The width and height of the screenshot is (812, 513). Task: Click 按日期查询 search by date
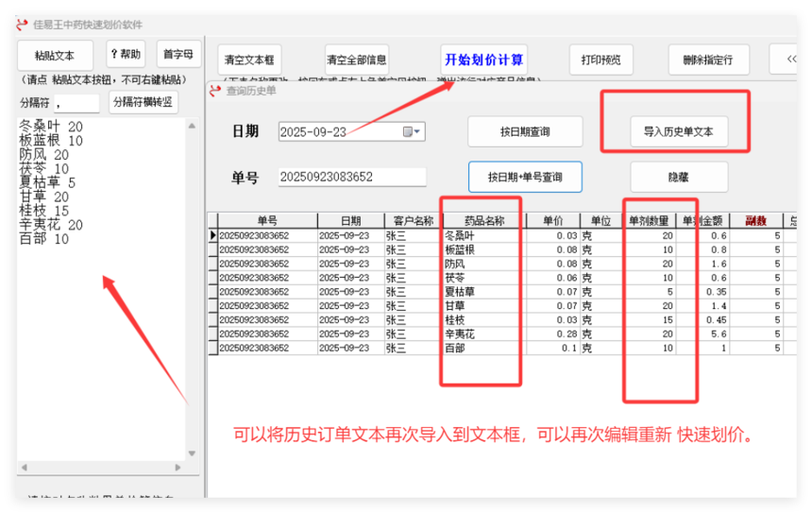tap(525, 131)
